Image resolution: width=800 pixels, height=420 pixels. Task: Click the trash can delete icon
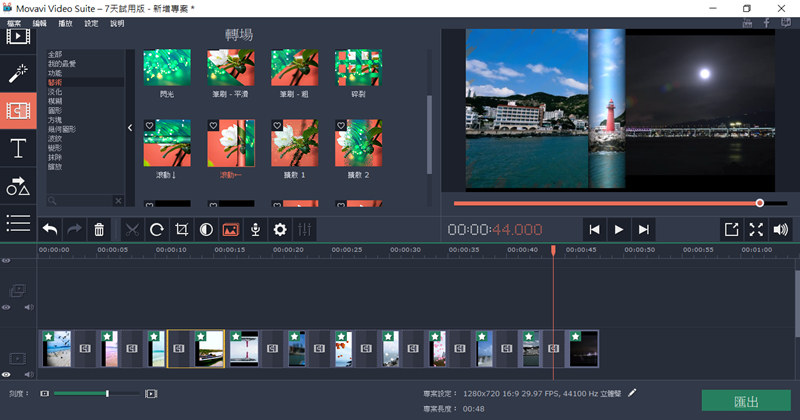click(99, 229)
